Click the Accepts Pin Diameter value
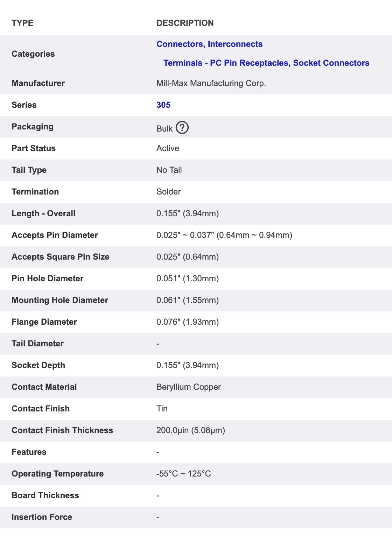Screen dimensions: 392x536 tap(224, 235)
